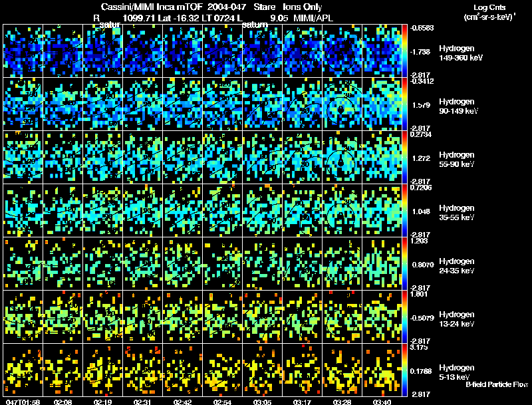Click the color bar for Hydrogen 5-13 keV
The image size is (532, 405).
coord(404,370)
